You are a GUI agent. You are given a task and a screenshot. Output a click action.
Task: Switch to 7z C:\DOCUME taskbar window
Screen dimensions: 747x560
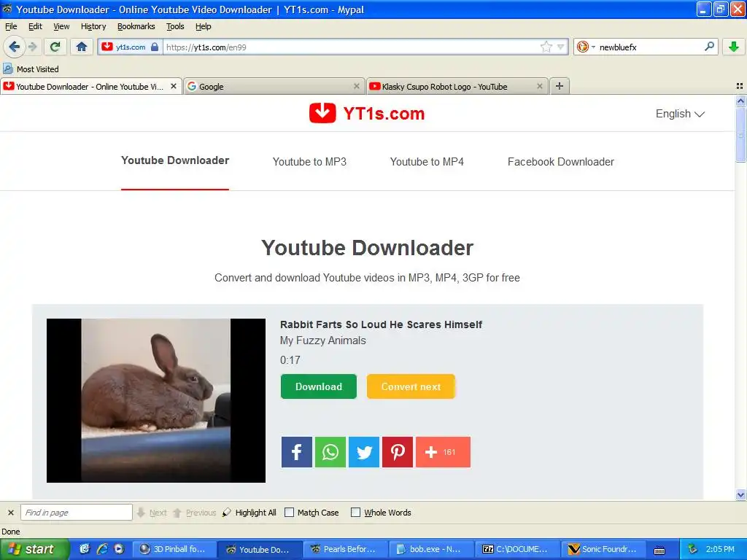pos(517,549)
